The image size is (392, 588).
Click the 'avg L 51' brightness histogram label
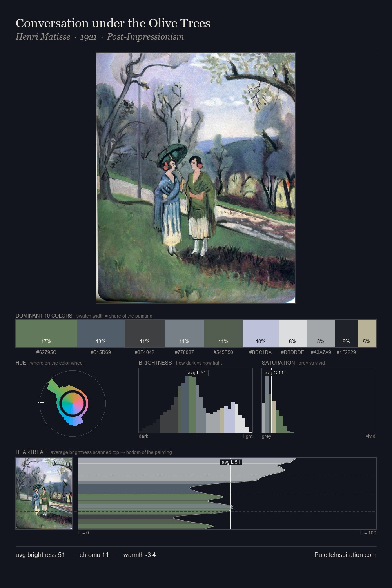click(x=197, y=373)
